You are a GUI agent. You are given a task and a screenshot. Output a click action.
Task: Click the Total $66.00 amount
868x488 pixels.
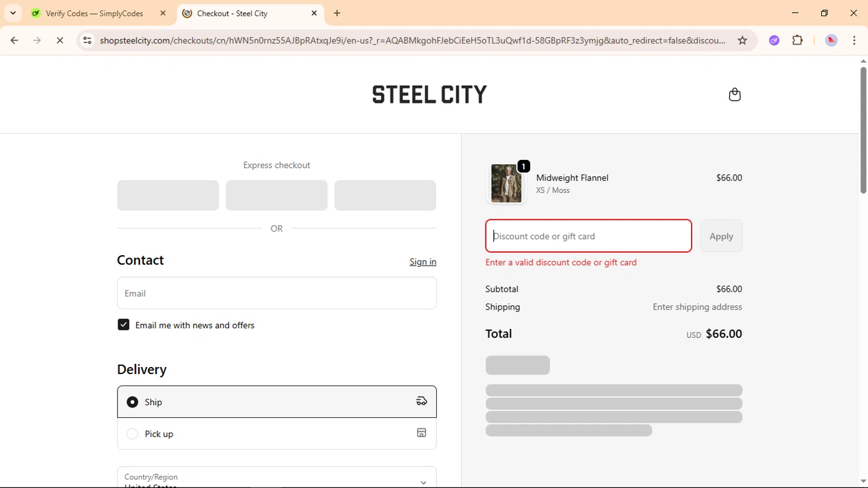tap(724, 334)
